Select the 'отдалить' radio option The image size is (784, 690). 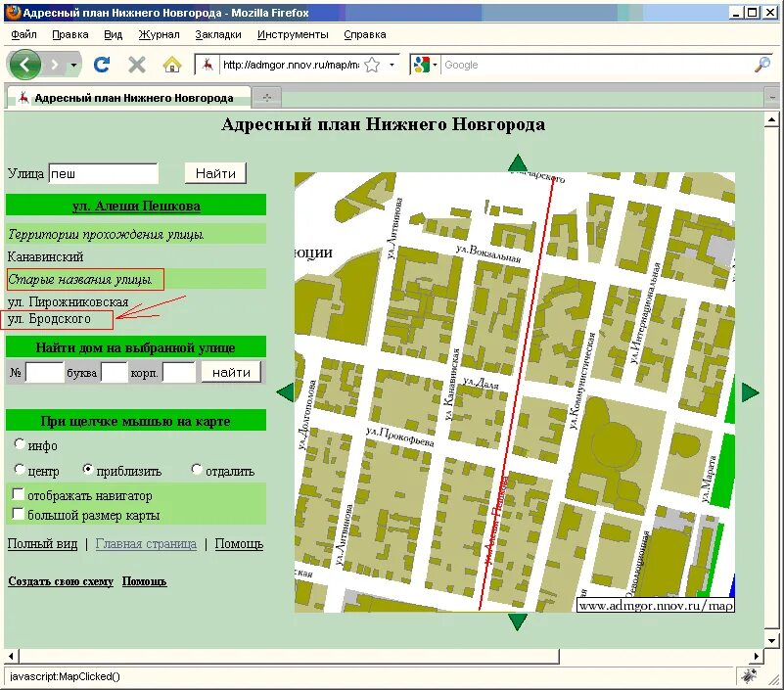(x=197, y=469)
